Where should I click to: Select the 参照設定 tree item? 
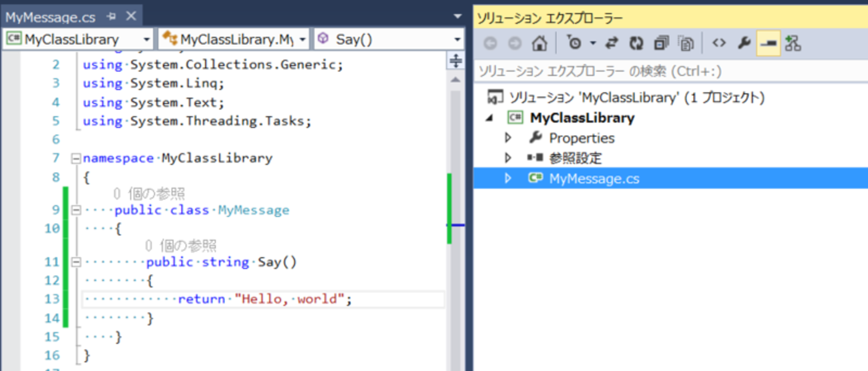point(575,158)
